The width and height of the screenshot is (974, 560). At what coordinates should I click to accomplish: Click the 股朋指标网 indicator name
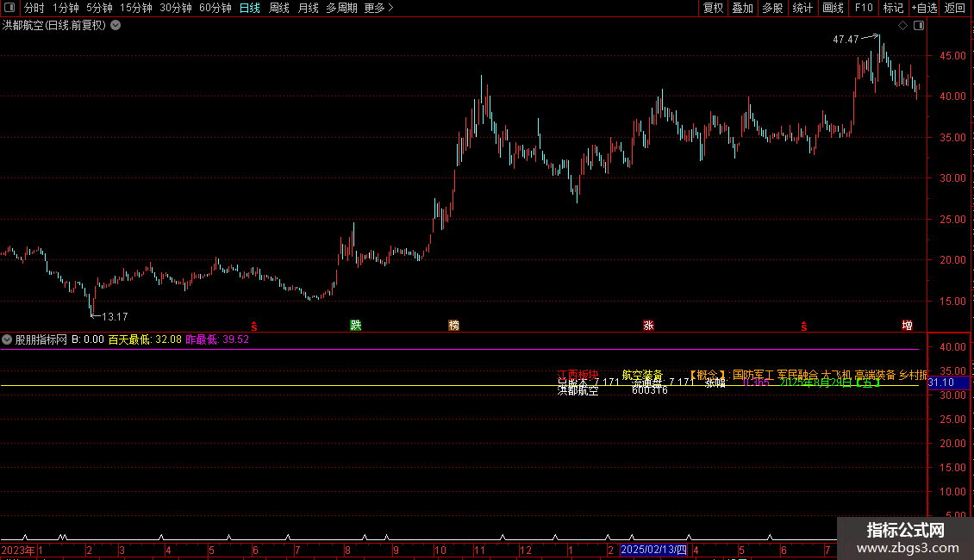click(41, 339)
